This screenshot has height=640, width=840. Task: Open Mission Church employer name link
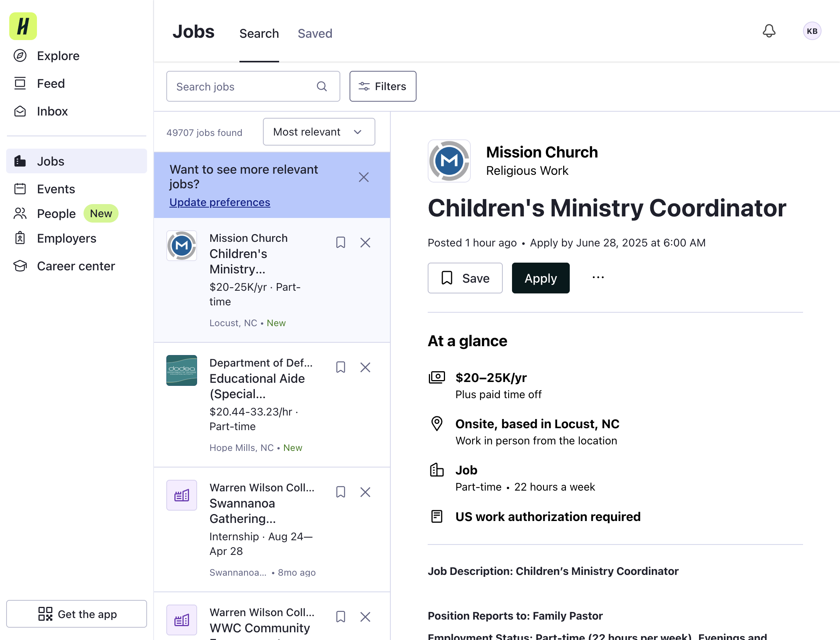pyautogui.click(x=542, y=152)
